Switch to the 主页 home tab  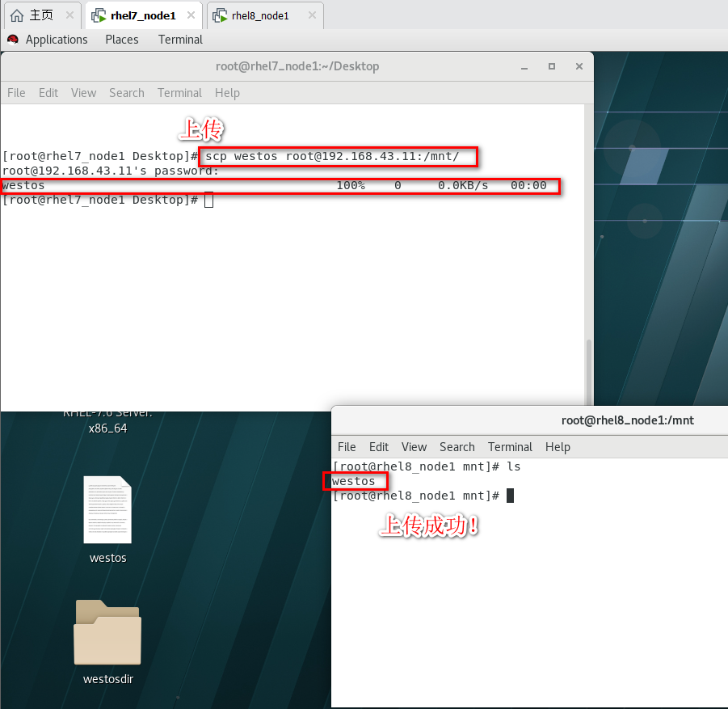[42, 15]
